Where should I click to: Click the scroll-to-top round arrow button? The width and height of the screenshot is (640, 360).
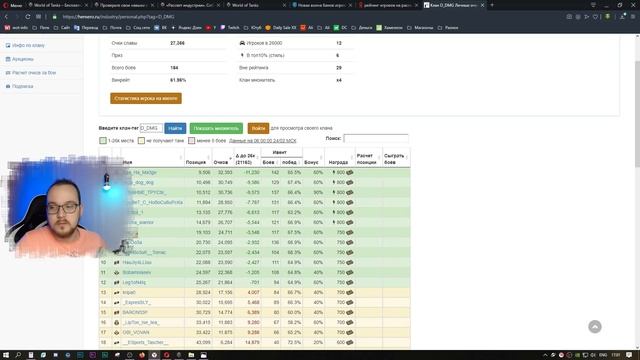(595, 327)
